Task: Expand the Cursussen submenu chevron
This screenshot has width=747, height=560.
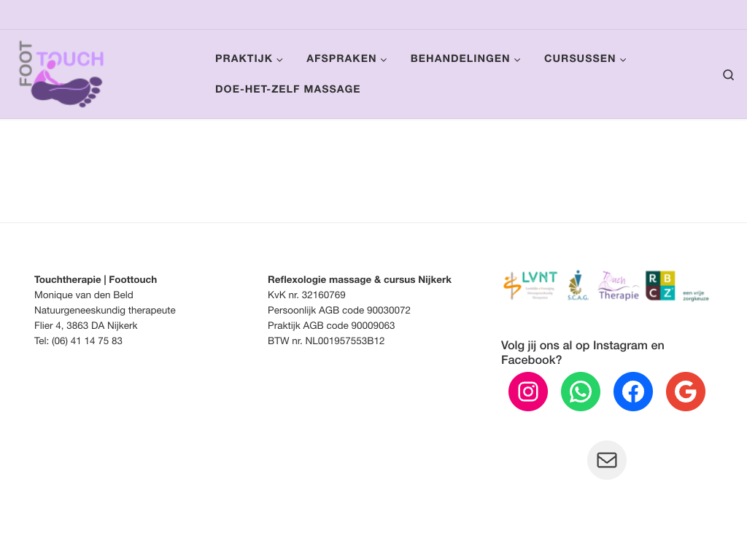Action: pos(623,60)
